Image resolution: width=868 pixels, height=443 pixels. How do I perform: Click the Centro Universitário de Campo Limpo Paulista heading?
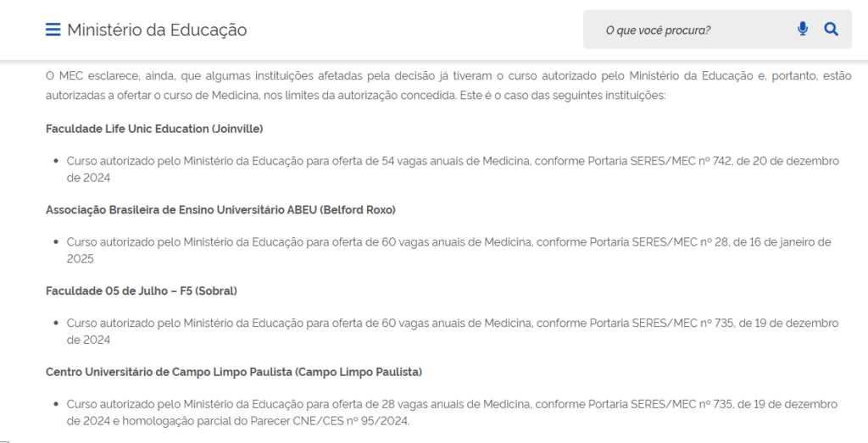234,372
